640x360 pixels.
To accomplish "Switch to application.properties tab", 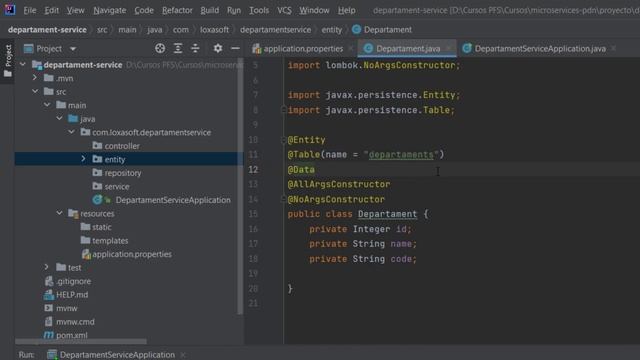I will pyautogui.click(x=303, y=49).
